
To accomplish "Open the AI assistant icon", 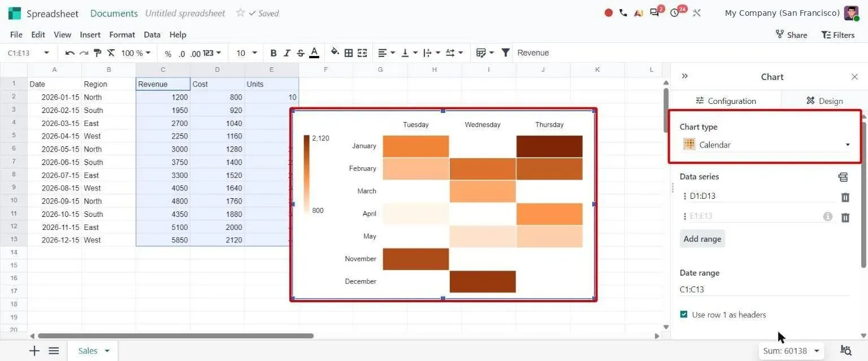I will tap(639, 13).
